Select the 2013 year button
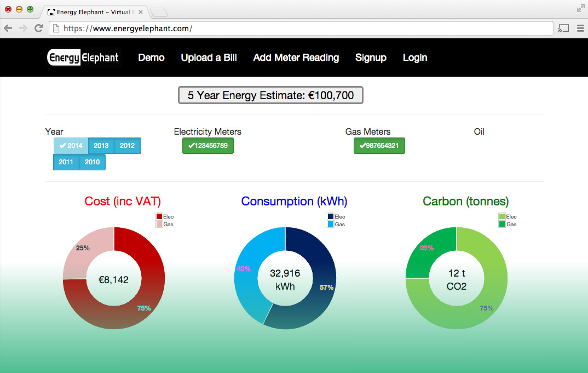Screen dimensions: 588x373 [x=101, y=146]
